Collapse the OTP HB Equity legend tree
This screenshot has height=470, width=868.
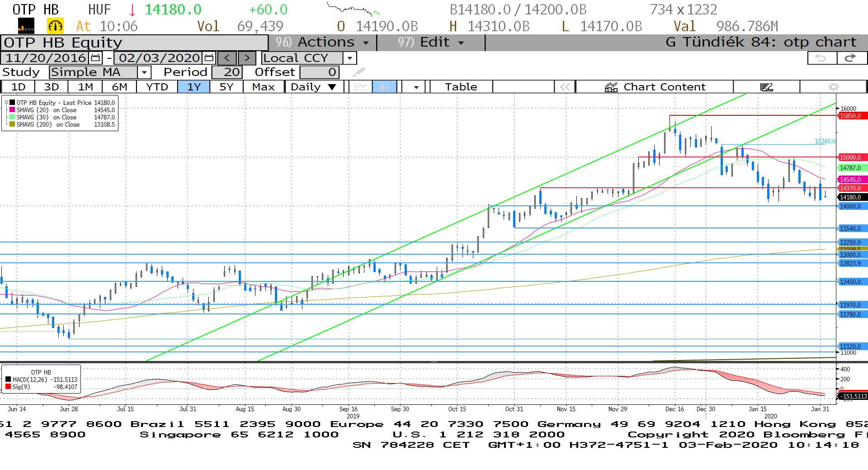7,103
